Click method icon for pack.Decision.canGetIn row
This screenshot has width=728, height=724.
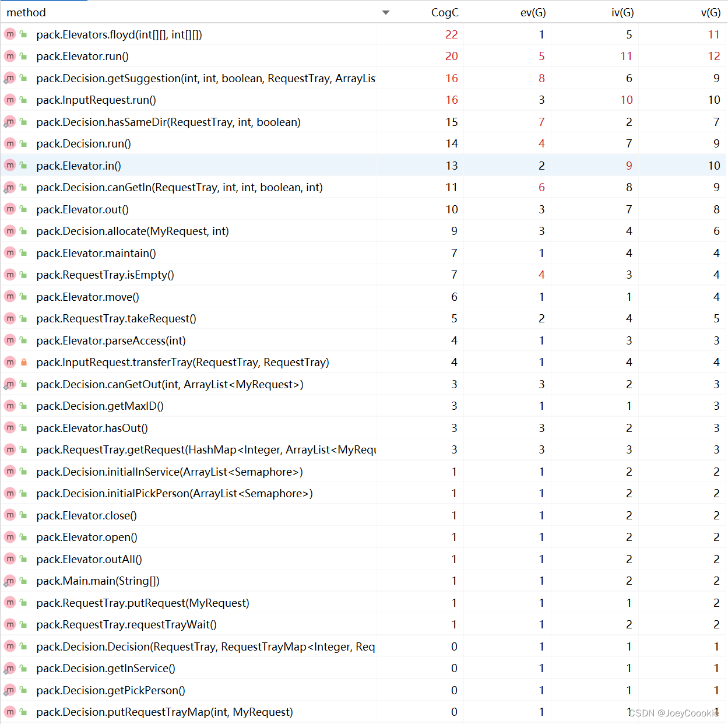pos(10,187)
